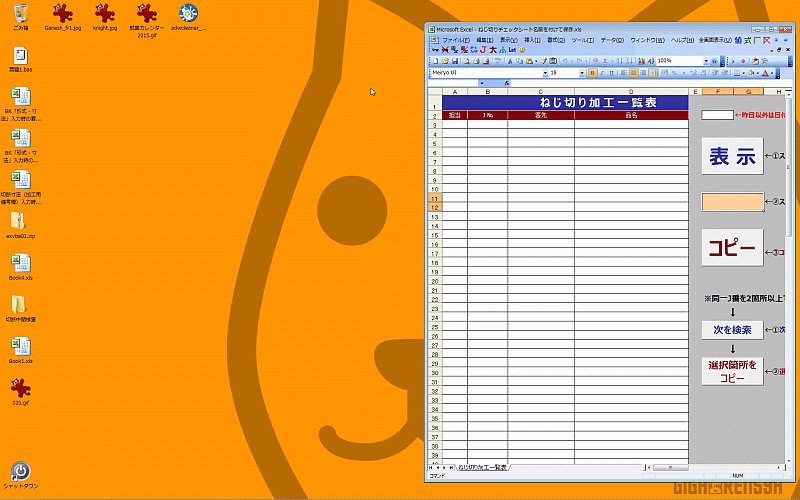This screenshot has width=800, height=500.
Task: Click the Font Color red A button
Action: pyautogui.click(x=765, y=73)
